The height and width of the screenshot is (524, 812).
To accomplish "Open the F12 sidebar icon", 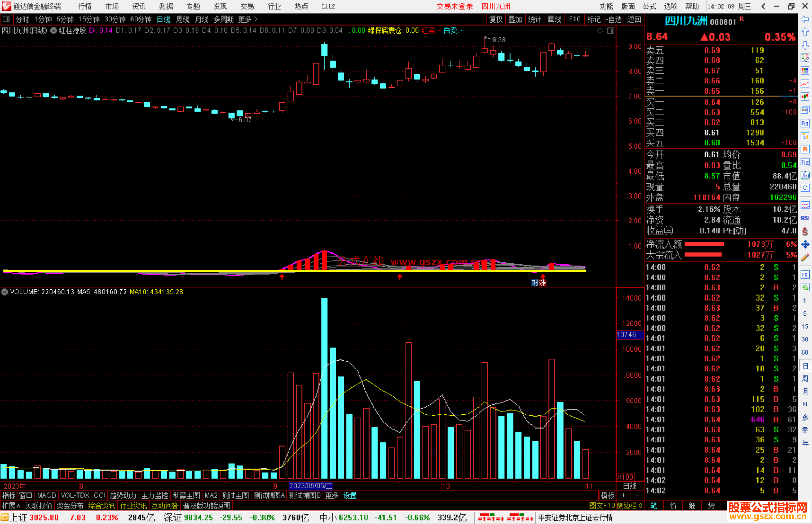I will point(805,162).
